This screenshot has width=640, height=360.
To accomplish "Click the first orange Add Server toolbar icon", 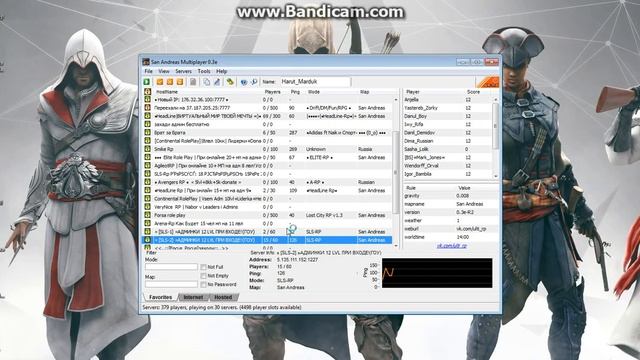I will point(160,82).
